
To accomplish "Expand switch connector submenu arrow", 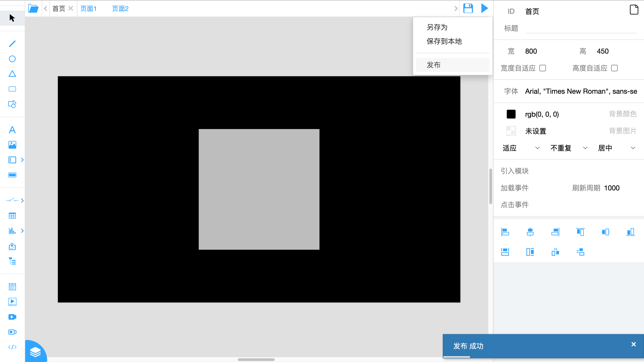I will (22, 200).
